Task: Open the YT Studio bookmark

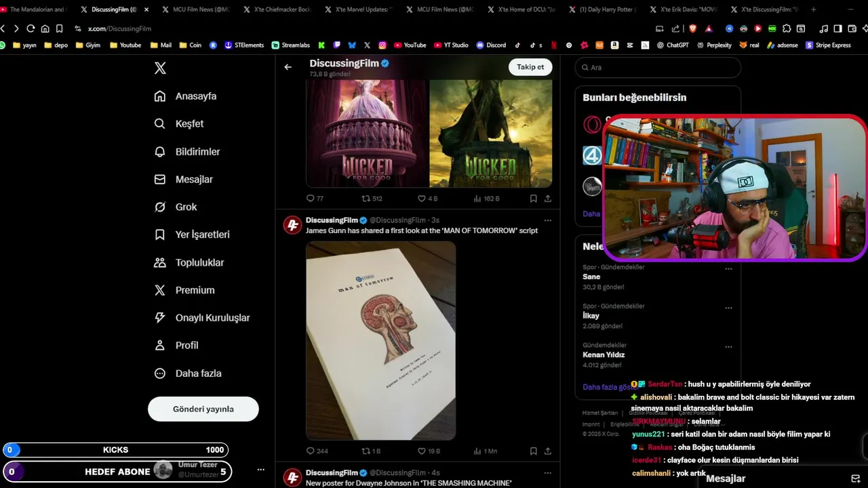Action: click(451, 45)
